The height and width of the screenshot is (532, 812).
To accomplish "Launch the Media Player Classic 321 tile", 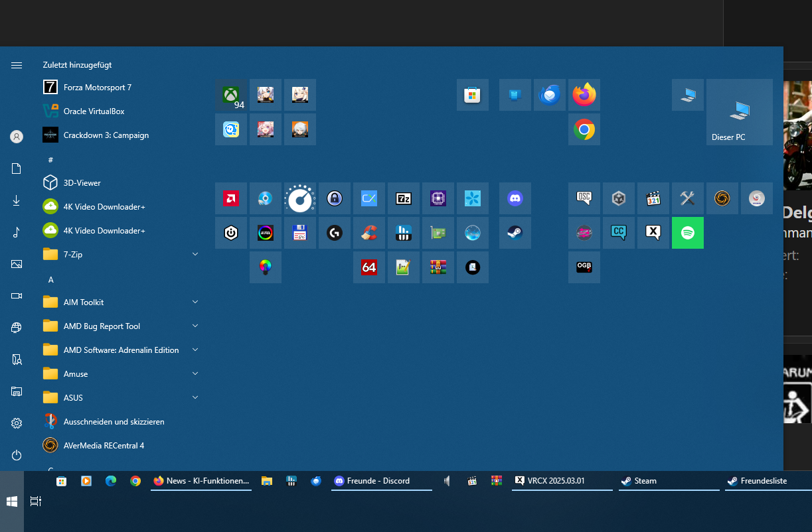I will pyautogui.click(x=653, y=198).
